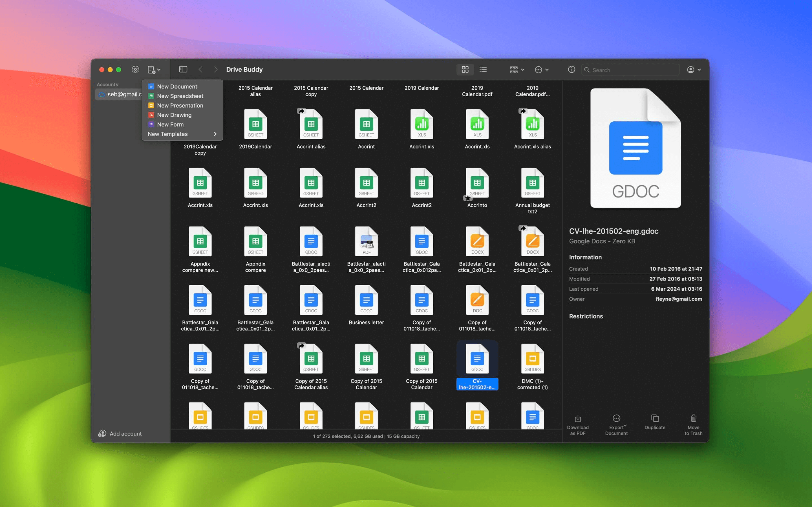Viewport: 812px width, 507px height.
Task: Select the Accrinto starred spreadsheet
Action: (x=477, y=183)
